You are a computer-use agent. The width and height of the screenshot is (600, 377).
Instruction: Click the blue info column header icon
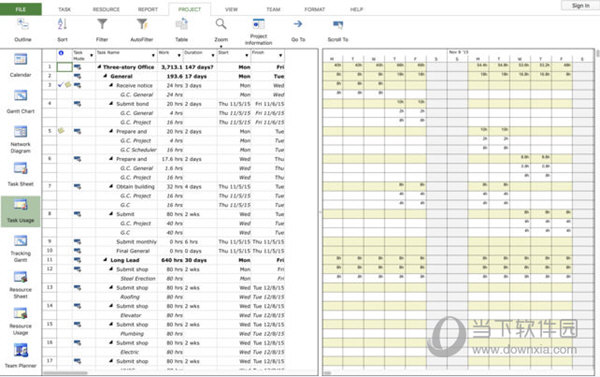pyautogui.click(x=61, y=53)
